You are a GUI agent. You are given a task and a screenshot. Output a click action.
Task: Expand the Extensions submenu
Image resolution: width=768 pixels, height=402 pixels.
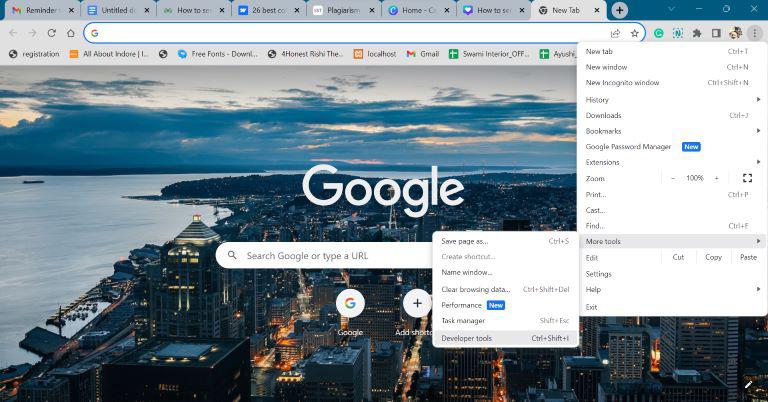click(x=672, y=163)
